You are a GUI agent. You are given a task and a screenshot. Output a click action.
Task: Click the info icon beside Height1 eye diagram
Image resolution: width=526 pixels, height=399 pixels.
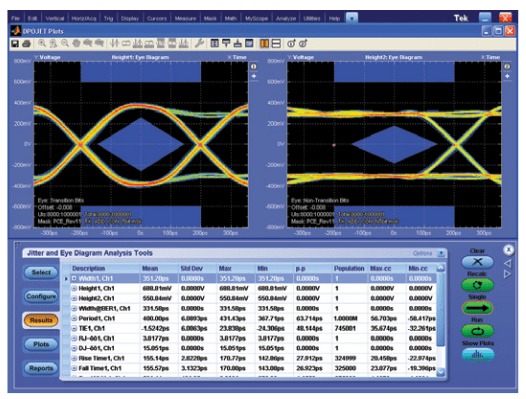click(254, 67)
